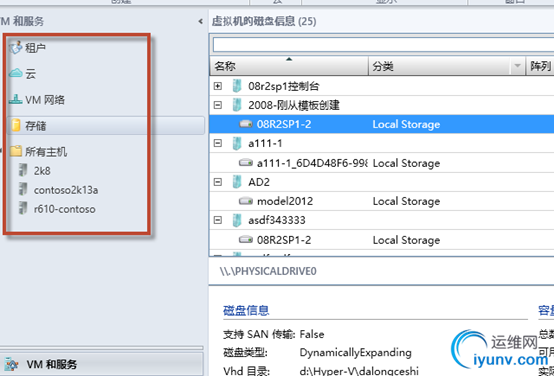Click the a111-1 VM icon
Viewport: 554px width, 376px height.
click(237, 143)
